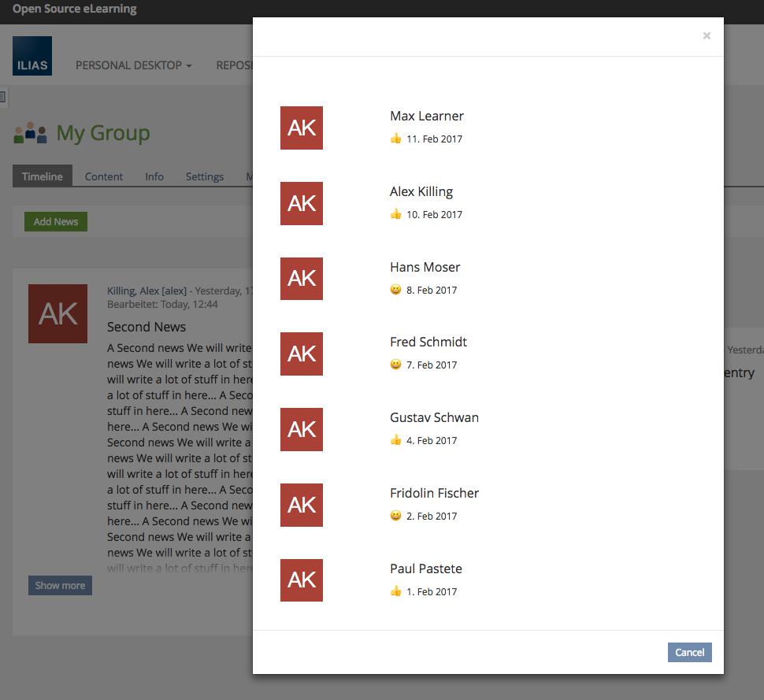Close the dialog with the X
Viewport: 764px width, 700px height.
point(707,35)
